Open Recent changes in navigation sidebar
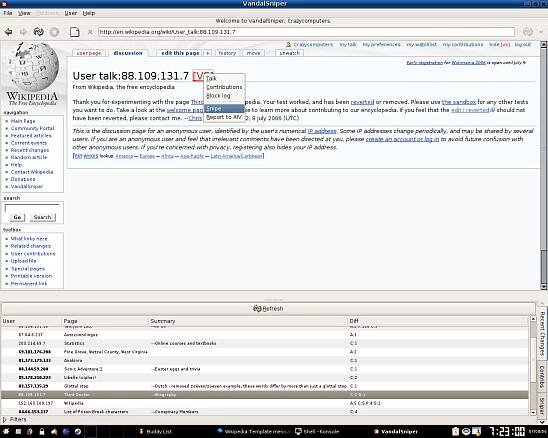The height and width of the screenshot is (438, 548). coord(30,150)
